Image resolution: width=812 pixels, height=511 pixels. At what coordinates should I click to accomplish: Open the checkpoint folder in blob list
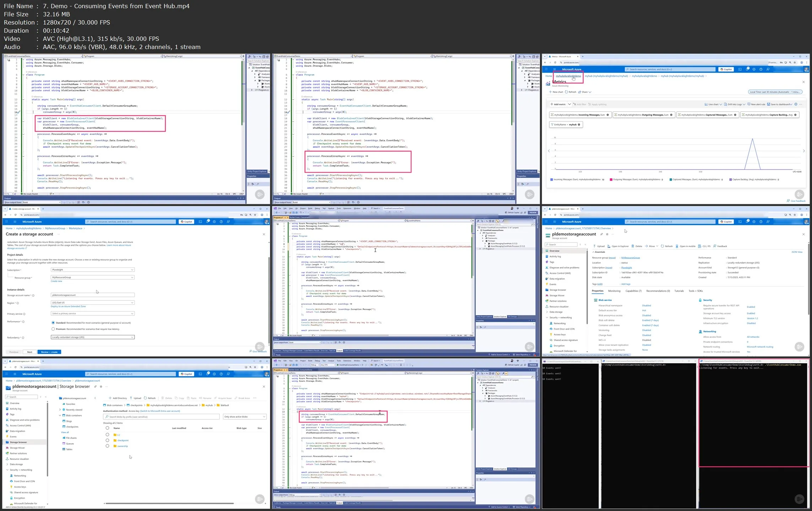[123, 440]
